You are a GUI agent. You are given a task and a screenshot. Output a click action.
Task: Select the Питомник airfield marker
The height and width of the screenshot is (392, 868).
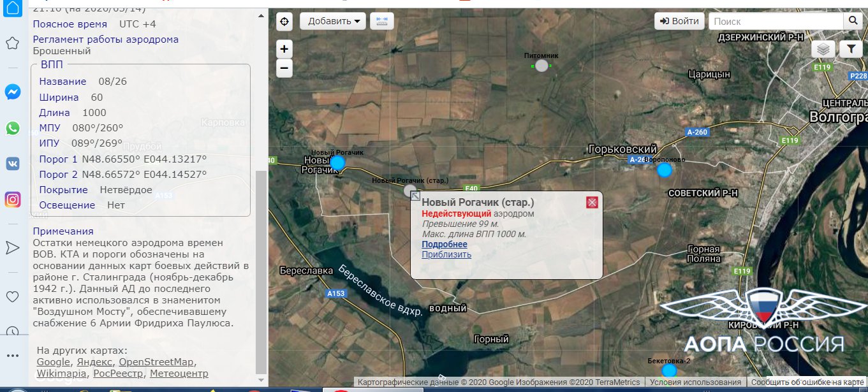tap(541, 65)
